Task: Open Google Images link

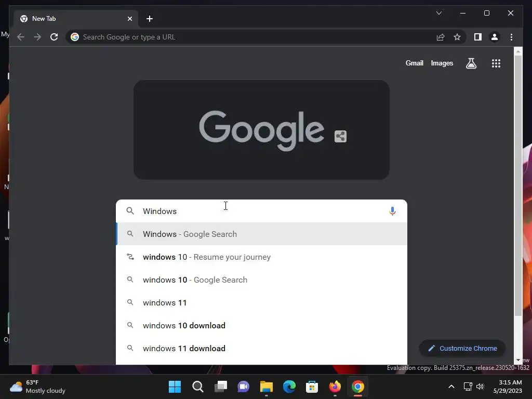Action: [442, 63]
